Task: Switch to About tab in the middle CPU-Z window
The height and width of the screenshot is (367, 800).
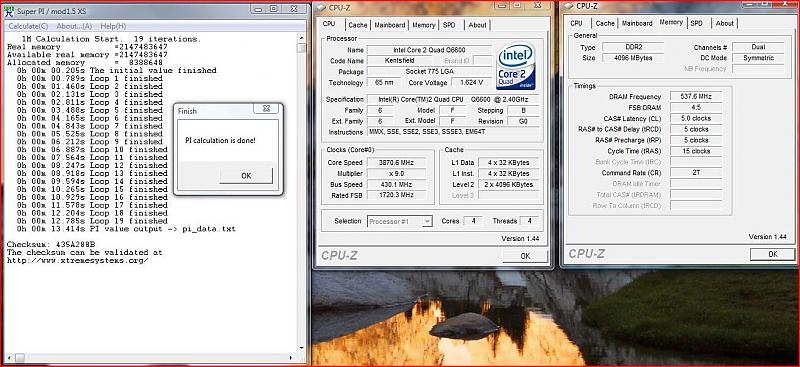Action: pos(477,25)
